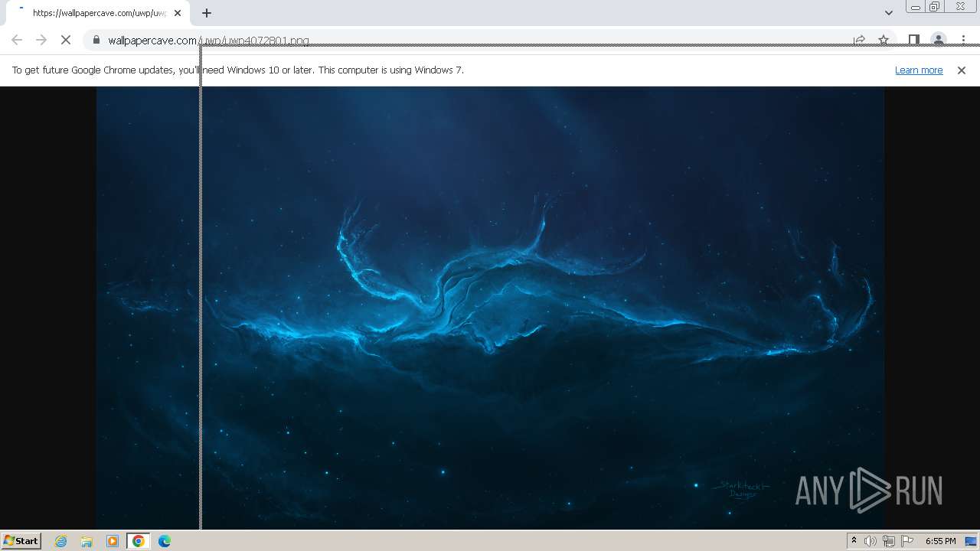Image resolution: width=980 pixels, height=551 pixels.
Task: Stop loading the page
Action: 66,40
